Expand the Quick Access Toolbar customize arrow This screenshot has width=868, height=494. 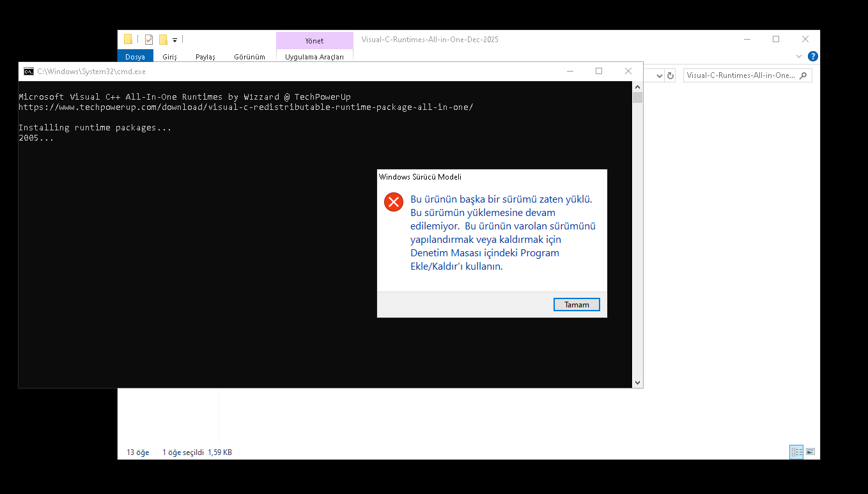(x=174, y=40)
